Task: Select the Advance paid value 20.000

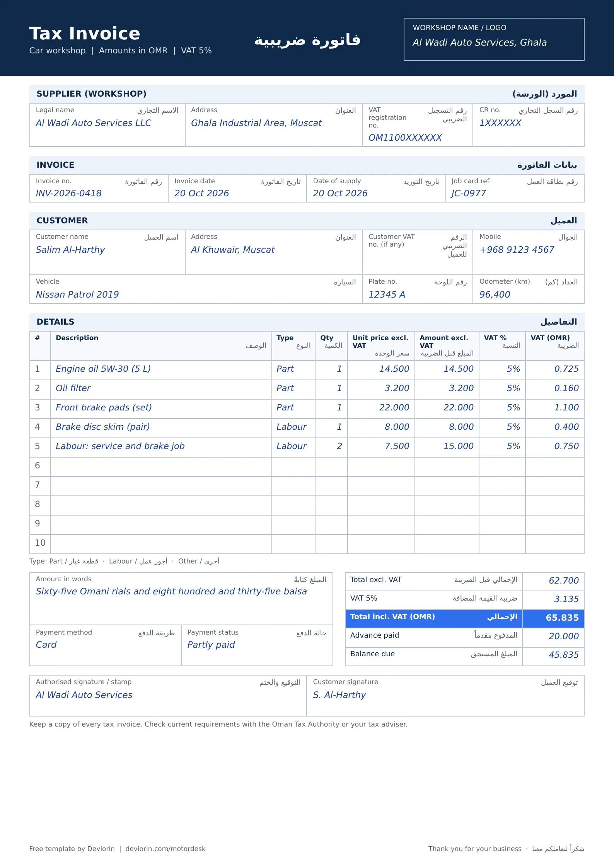Action: coord(564,636)
